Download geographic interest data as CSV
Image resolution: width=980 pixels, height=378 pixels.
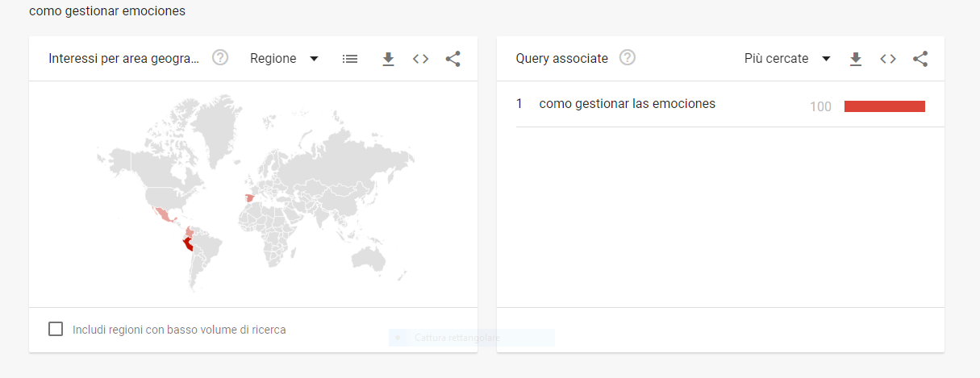[x=388, y=59]
